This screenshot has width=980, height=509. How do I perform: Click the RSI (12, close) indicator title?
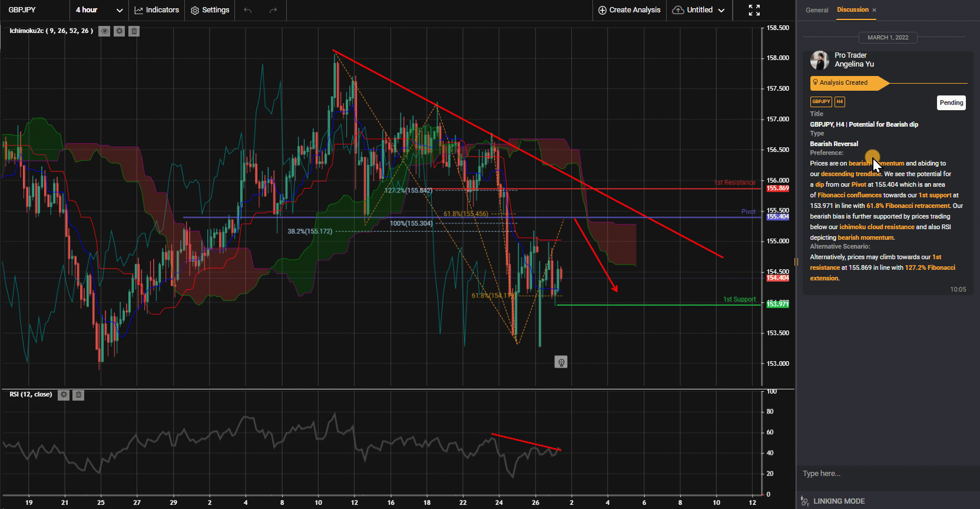[31, 394]
